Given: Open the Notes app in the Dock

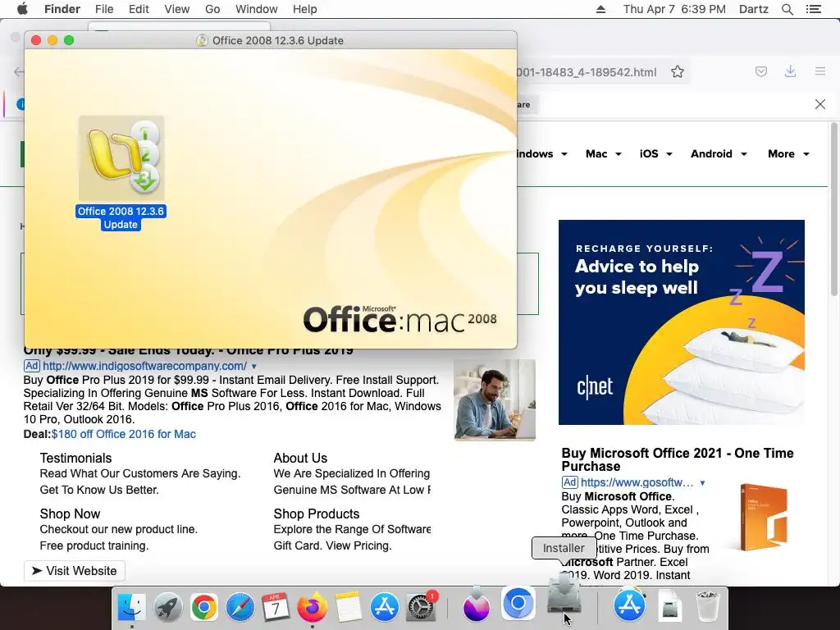Looking at the screenshot, I should click(x=349, y=607).
